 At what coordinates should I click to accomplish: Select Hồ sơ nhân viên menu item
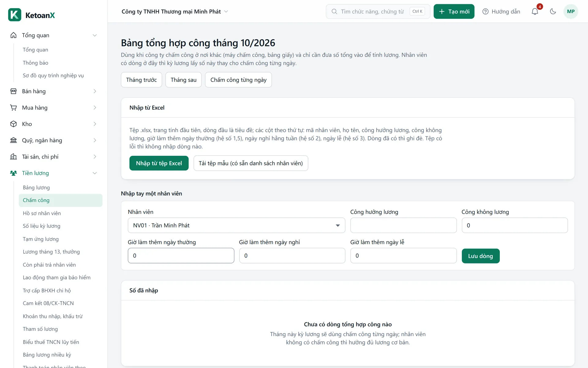tap(42, 213)
